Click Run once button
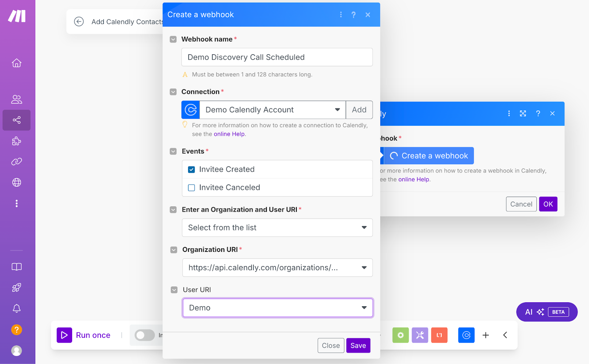589x364 pixels. pos(84,335)
